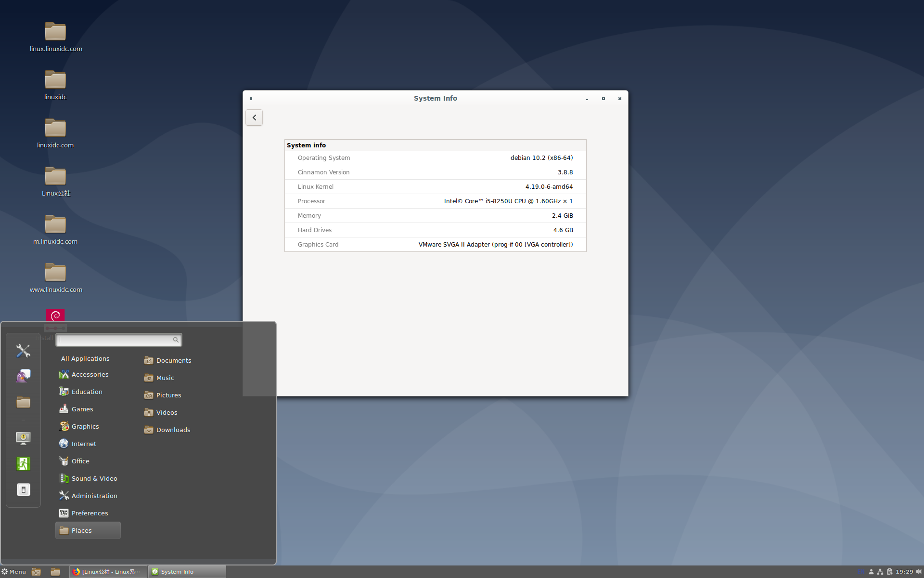Open the Downloads place

pyautogui.click(x=167, y=430)
